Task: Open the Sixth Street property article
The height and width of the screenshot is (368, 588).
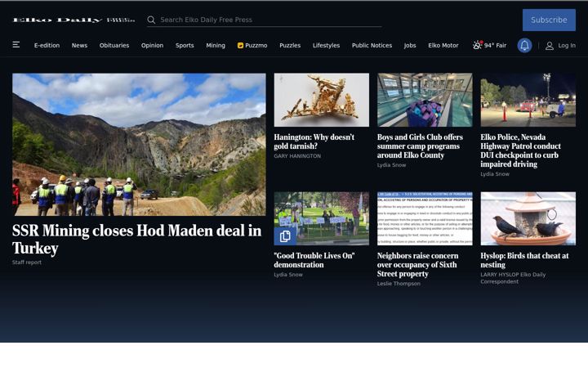Action: pos(418,265)
